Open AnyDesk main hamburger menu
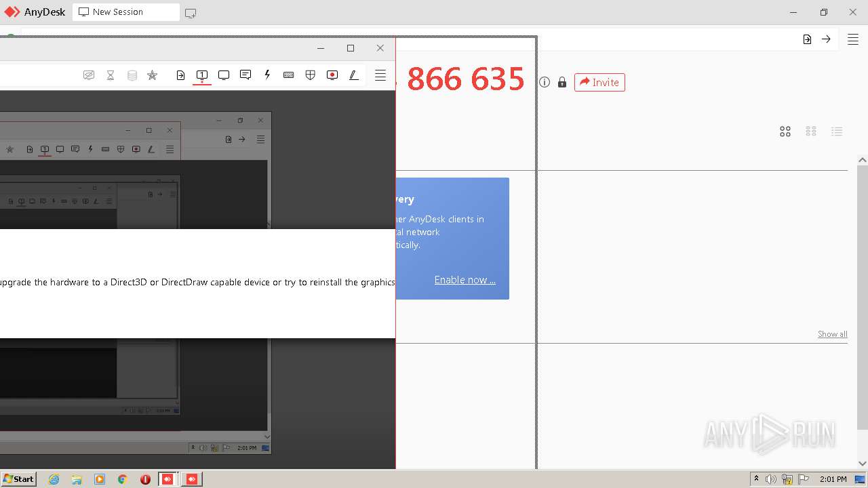The image size is (868, 488). pos(853,39)
